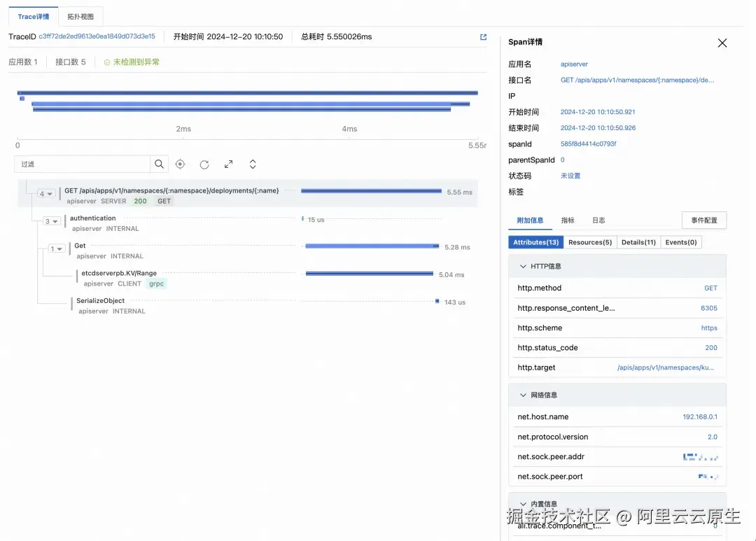Collapse the HTTP信息 section

coord(523,266)
